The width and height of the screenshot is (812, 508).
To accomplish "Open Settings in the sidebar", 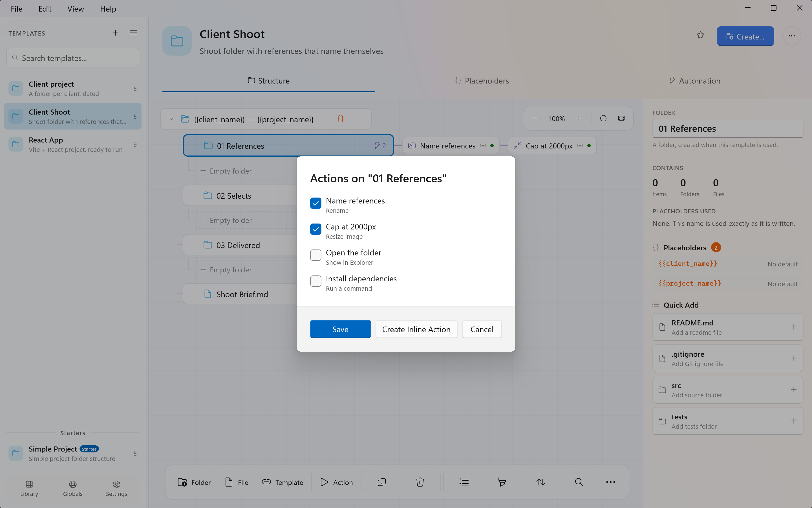I will pyautogui.click(x=116, y=488).
